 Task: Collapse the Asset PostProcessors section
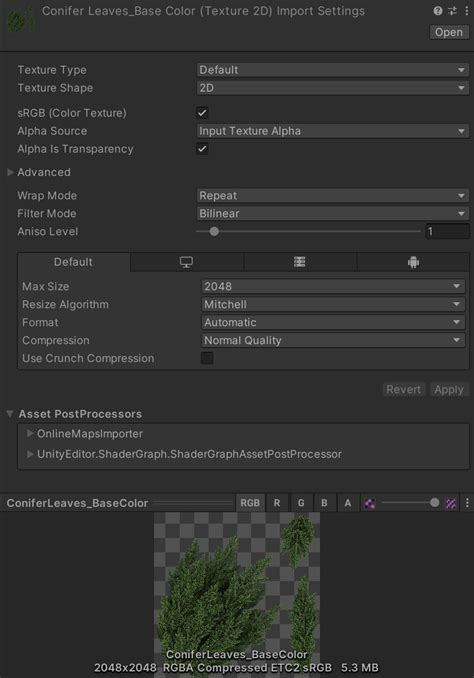coord(10,414)
